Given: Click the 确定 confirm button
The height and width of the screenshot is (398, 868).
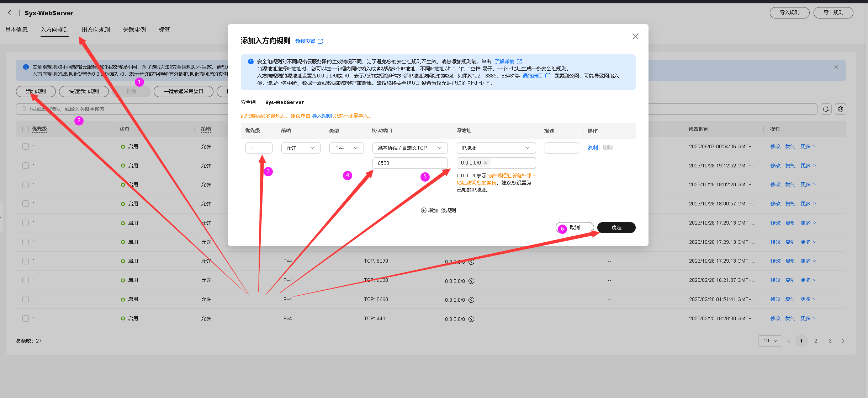Looking at the screenshot, I should click(x=616, y=228).
